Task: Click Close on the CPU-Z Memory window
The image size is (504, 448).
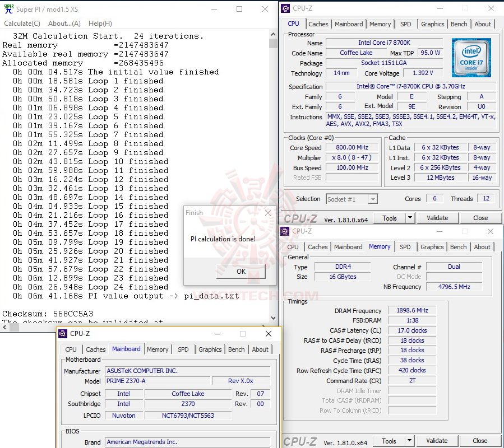Action: [x=479, y=441]
